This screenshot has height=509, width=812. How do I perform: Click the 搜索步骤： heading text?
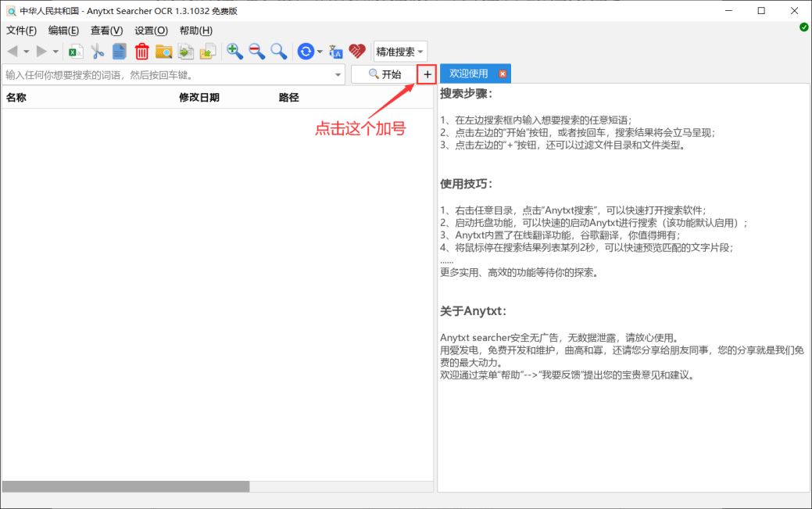466,94
